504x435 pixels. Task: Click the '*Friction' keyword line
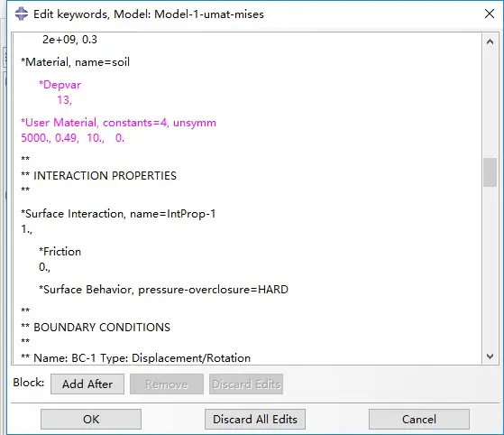tap(60, 252)
